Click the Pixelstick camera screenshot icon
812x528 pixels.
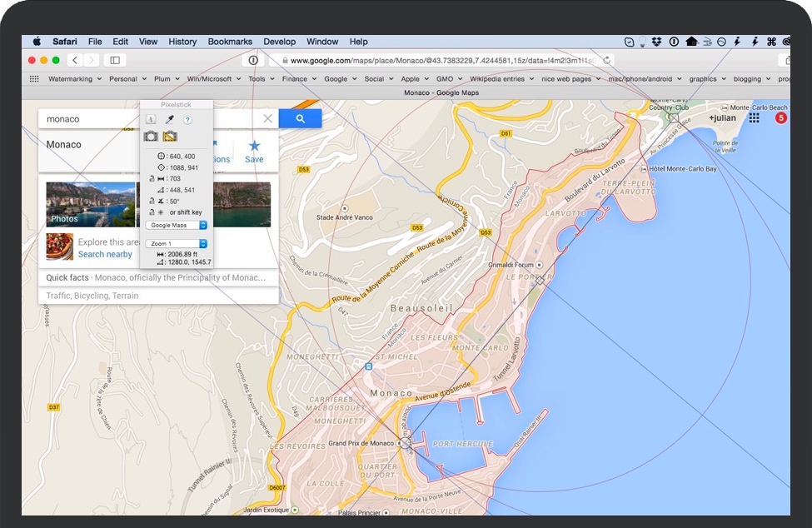click(x=151, y=136)
